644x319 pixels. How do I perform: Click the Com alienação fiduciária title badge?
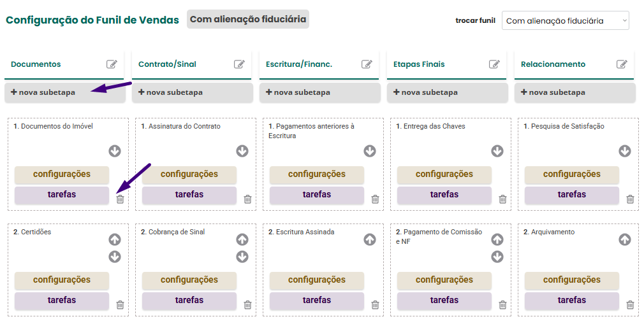click(248, 19)
